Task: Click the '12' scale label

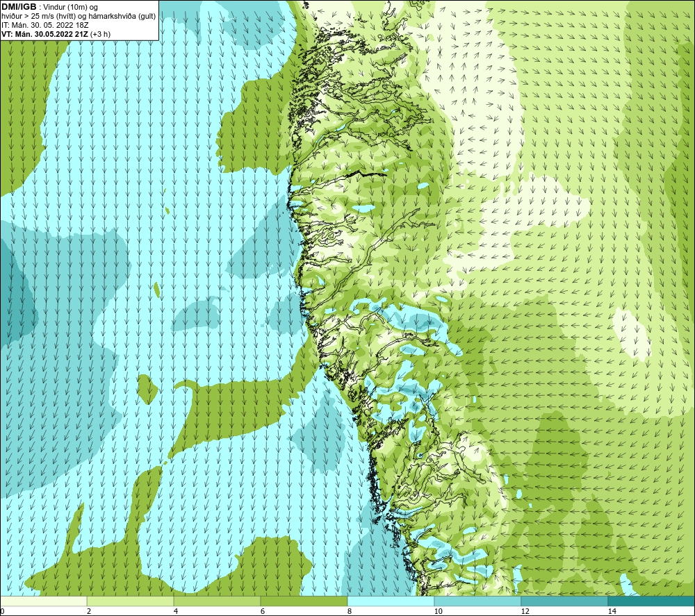Action: [525, 612]
